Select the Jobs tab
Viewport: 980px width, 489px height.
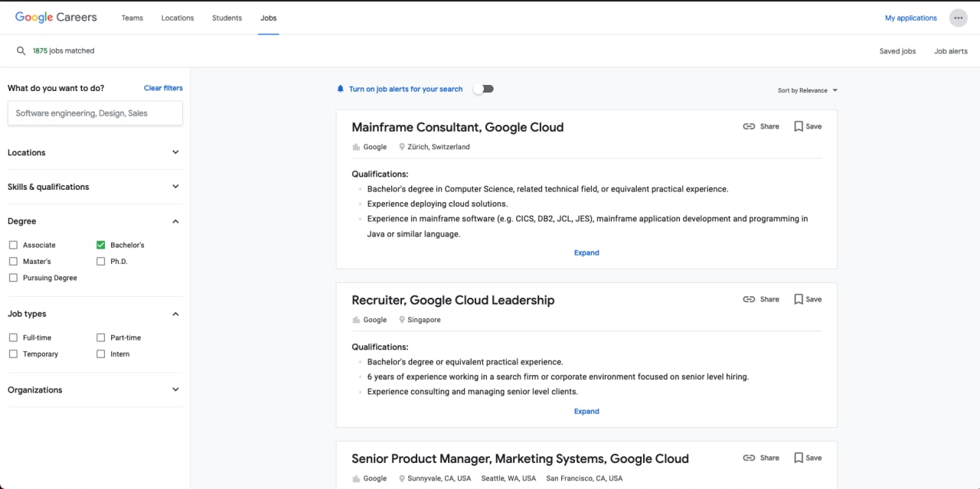[x=269, y=18]
